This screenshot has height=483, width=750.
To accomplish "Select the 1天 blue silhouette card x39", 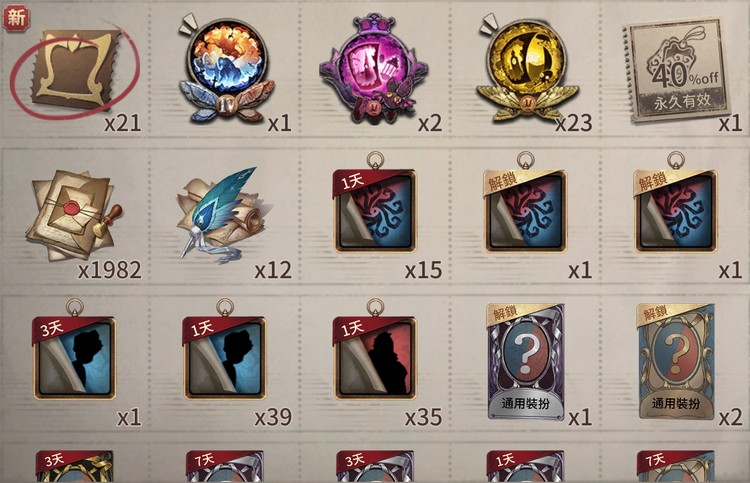I will (x=224, y=358).
